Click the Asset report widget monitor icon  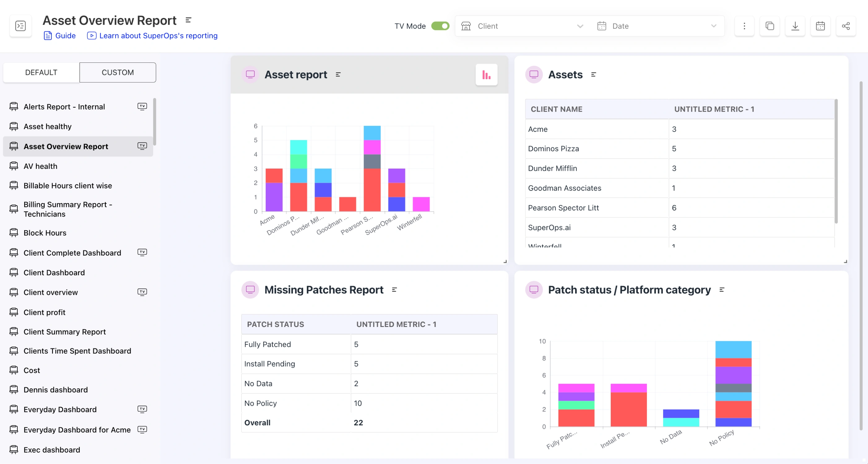(x=250, y=75)
